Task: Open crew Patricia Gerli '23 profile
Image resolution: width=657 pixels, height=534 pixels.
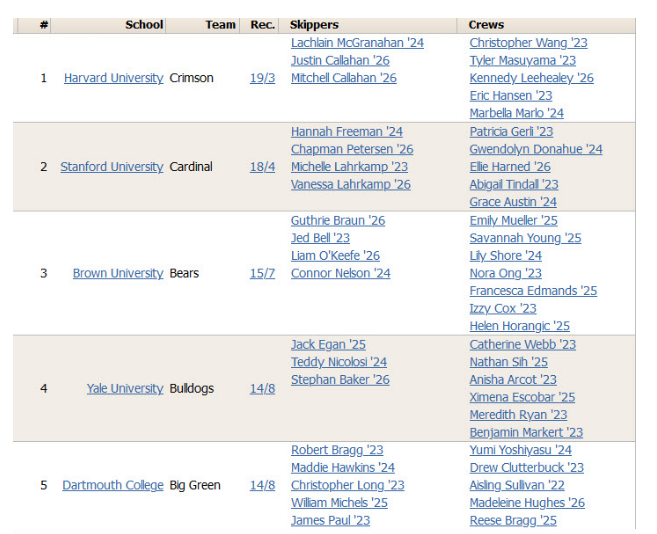Action: tap(511, 132)
